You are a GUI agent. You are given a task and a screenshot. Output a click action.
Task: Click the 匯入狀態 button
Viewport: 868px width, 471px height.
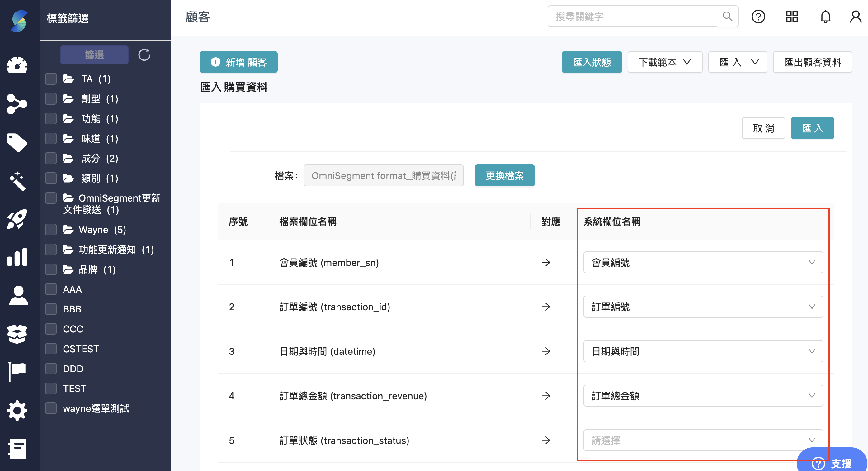592,62
